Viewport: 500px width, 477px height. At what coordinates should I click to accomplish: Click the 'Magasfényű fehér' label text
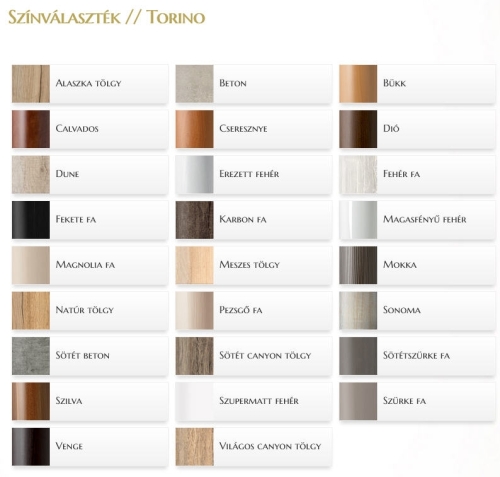coord(425,219)
